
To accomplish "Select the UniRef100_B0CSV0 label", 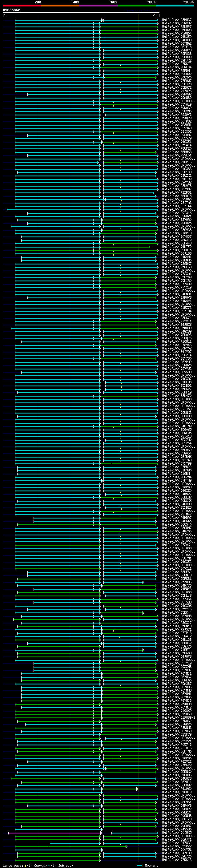I will (x=177, y=77).
